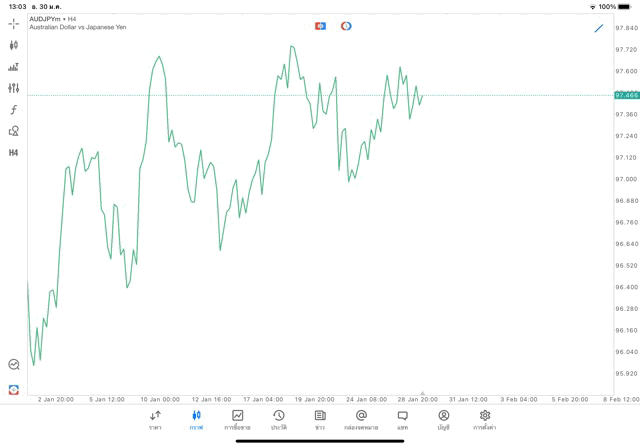Open the ข่าว (News) tab

pos(320,419)
